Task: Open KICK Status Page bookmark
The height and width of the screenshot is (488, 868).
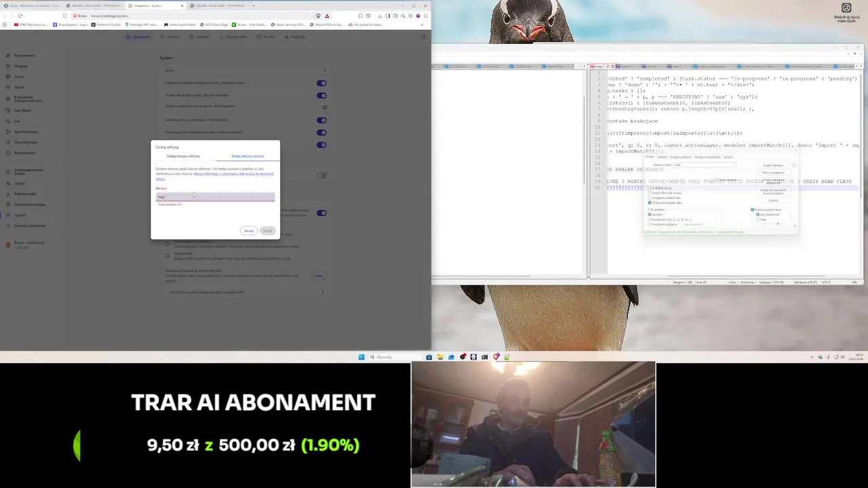Action: click(215, 24)
